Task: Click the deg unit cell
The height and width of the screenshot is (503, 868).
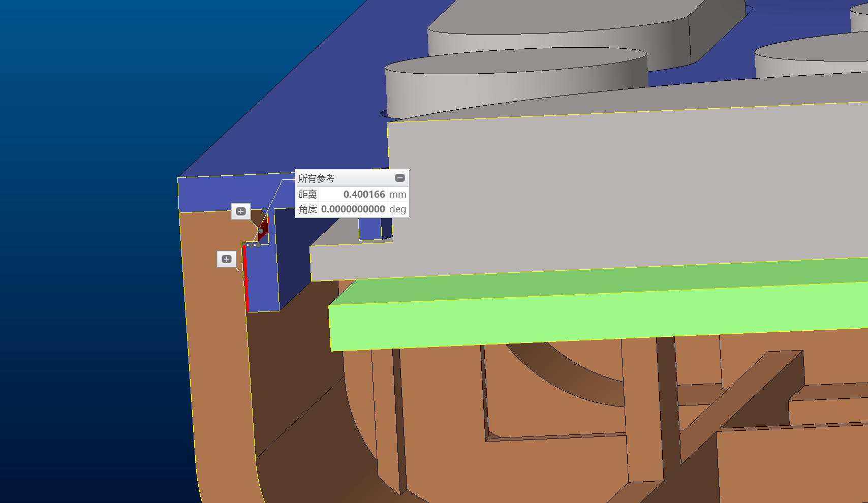Action: click(x=397, y=209)
